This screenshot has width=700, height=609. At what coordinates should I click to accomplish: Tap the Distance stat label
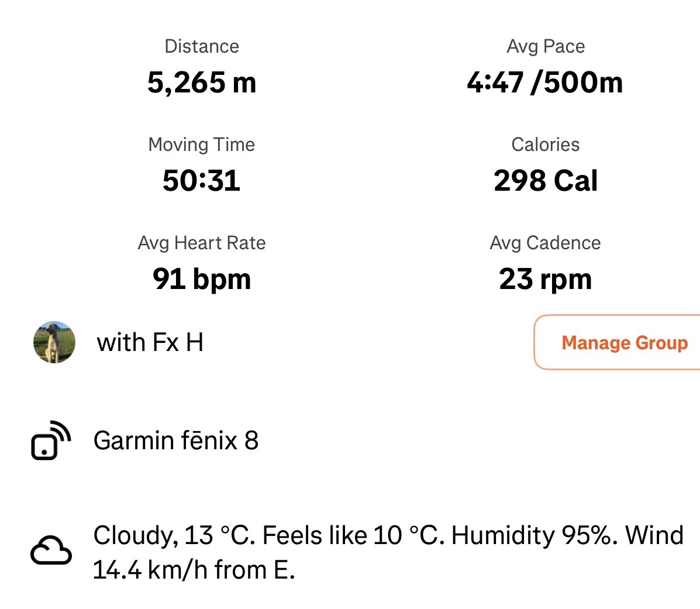202,46
